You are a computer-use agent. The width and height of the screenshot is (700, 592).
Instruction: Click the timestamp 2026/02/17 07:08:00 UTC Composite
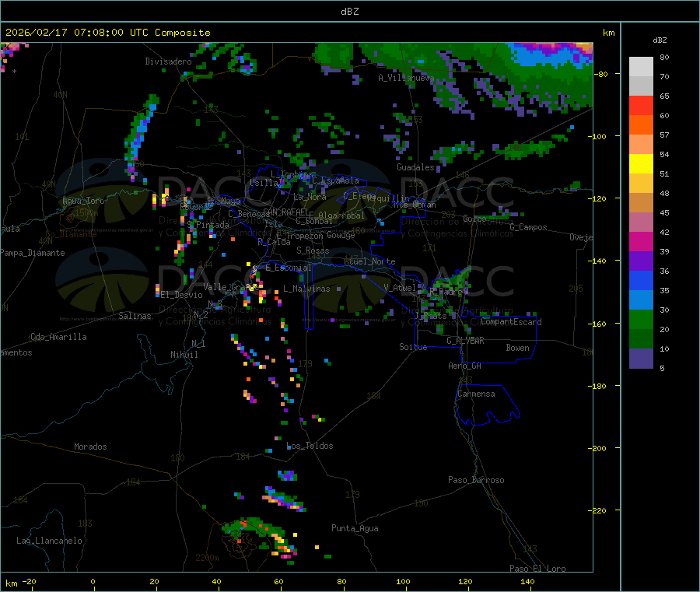click(x=107, y=33)
